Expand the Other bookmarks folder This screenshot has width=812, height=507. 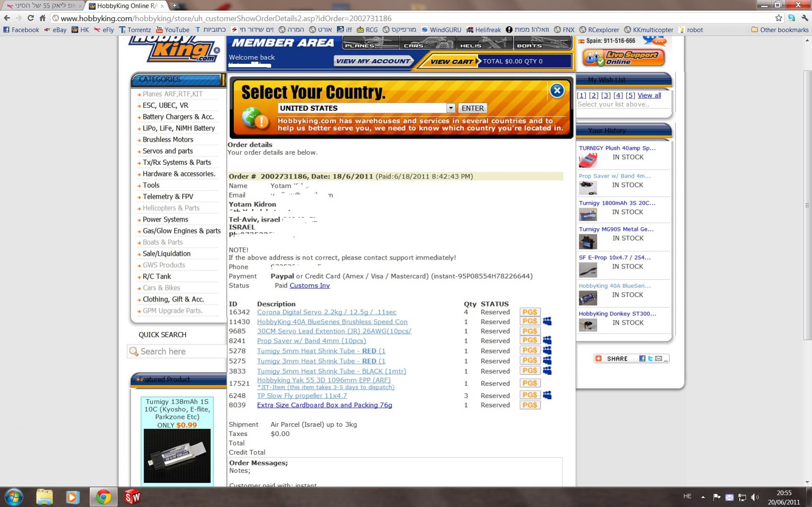pyautogui.click(x=780, y=30)
